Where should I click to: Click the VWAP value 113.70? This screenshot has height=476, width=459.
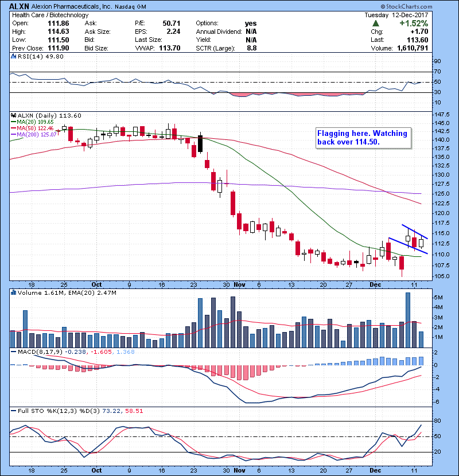(169, 48)
